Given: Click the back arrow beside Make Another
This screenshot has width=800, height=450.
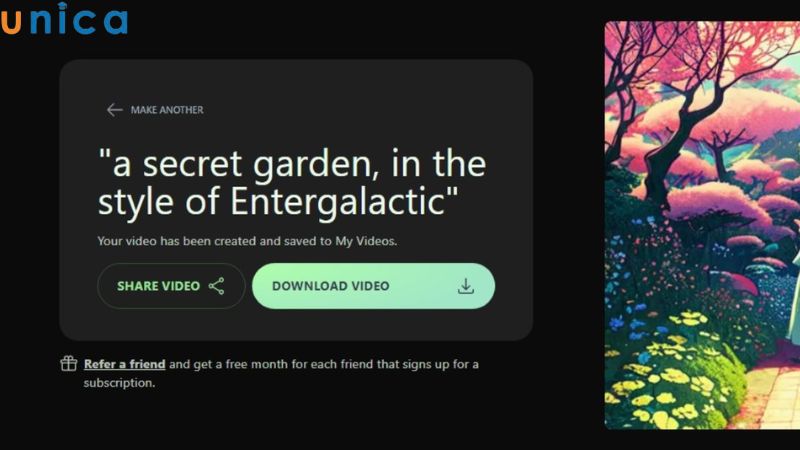Looking at the screenshot, I should pyautogui.click(x=114, y=110).
